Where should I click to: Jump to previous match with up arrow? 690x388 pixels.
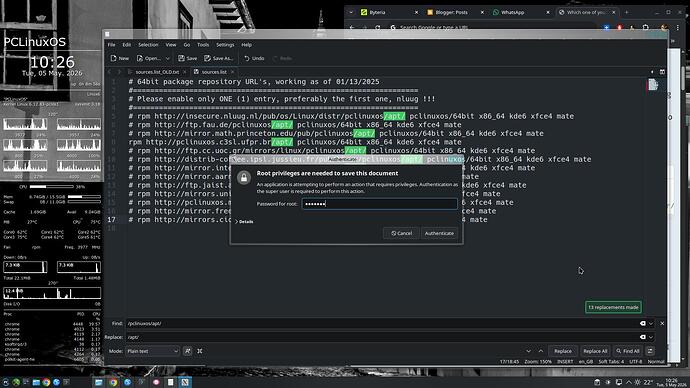coord(541,351)
